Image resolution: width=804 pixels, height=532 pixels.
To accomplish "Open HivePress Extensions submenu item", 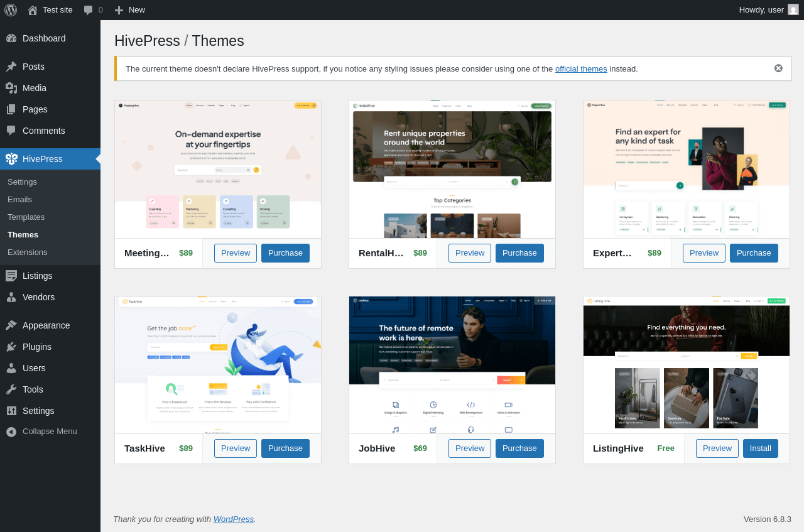I will [x=50, y=252].
